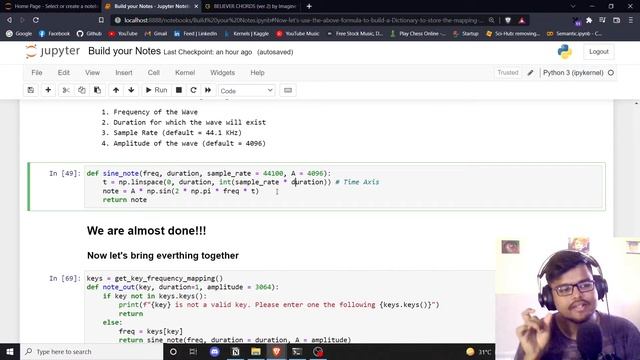Restart the kernel and run all cells
Image resolution: width=640 pixels, height=360 pixels.
pos(208,90)
